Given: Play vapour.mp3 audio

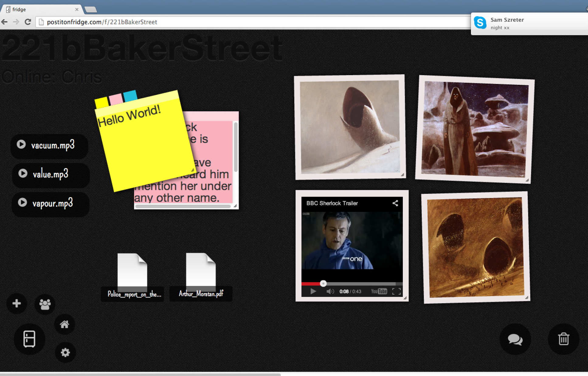Looking at the screenshot, I should (22, 202).
